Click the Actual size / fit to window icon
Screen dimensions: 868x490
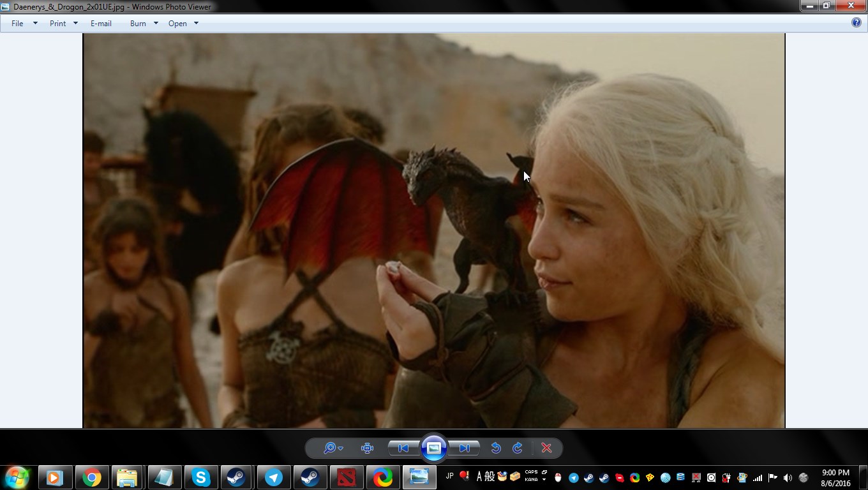pyautogui.click(x=367, y=448)
